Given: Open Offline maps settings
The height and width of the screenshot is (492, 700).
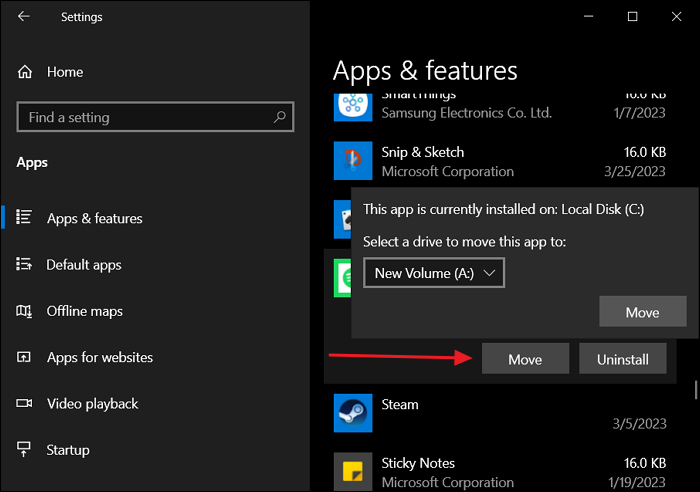Looking at the screenshot, I should coord(84,311).
